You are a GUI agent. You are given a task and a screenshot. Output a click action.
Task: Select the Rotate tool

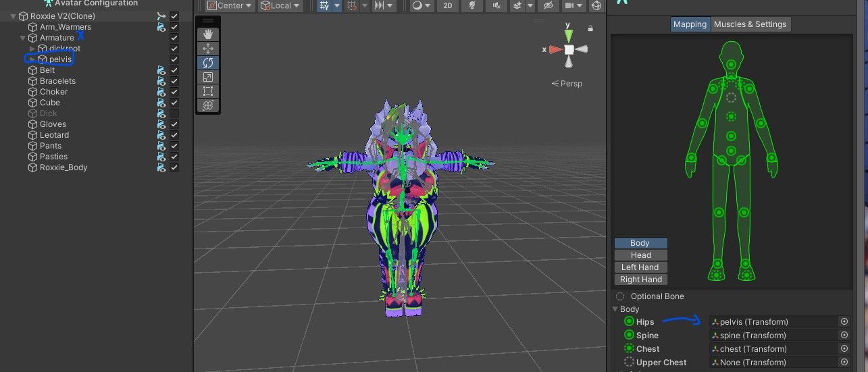(x=208, y=63)
